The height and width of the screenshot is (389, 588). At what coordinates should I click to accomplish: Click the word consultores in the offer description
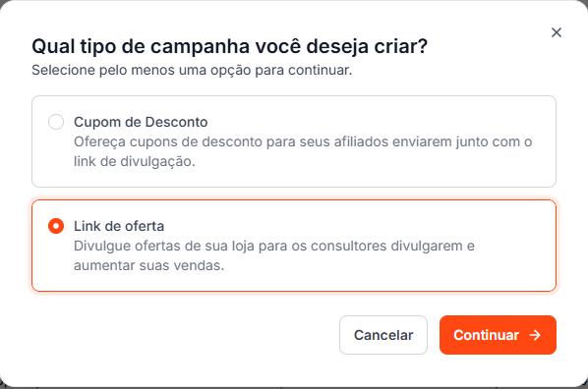coord(349,246)
